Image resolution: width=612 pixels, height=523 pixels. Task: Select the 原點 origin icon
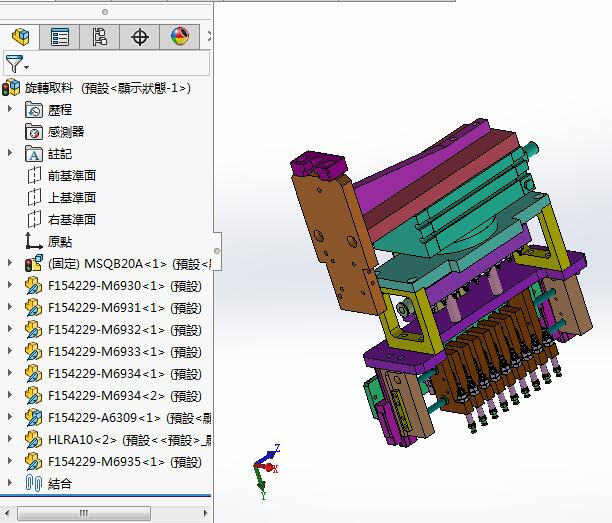[34, 241]
